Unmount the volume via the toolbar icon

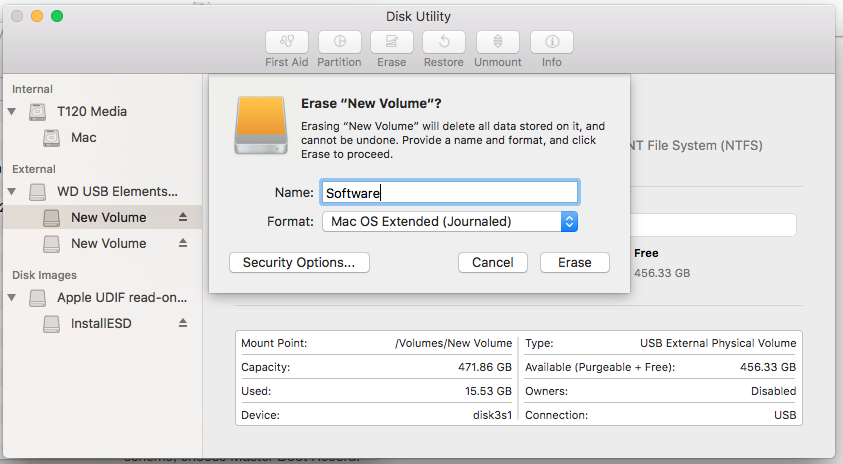498,42
